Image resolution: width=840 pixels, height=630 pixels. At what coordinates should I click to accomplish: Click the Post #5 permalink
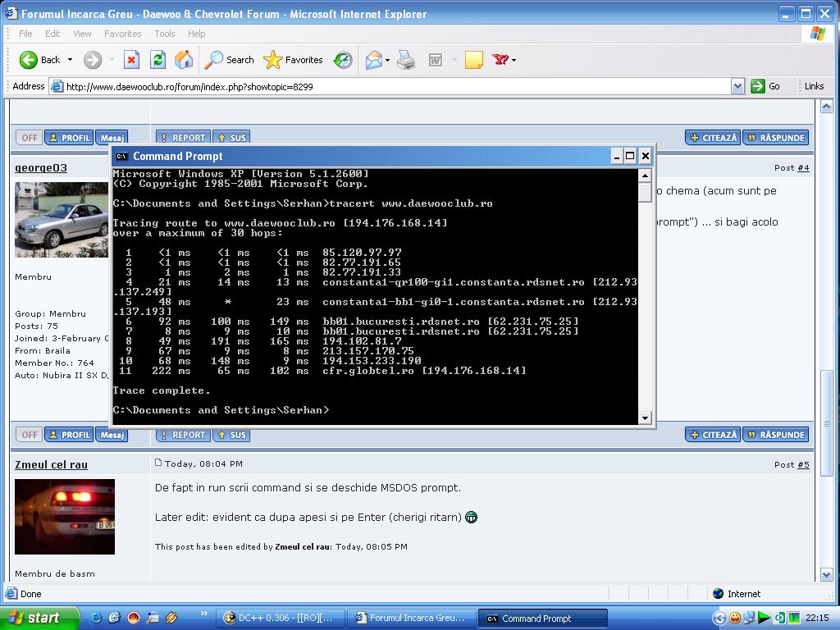point(803,464)
